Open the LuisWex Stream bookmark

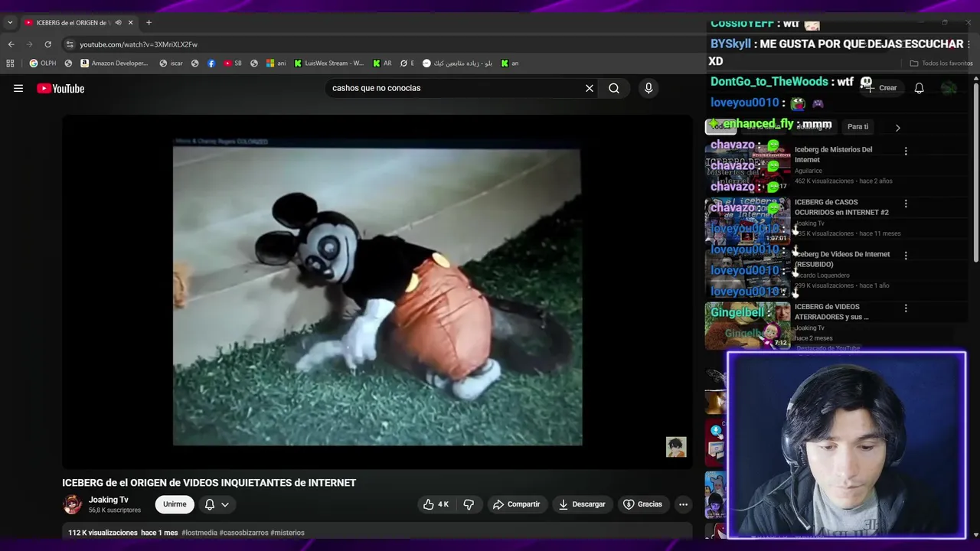(x=329, y=64)
